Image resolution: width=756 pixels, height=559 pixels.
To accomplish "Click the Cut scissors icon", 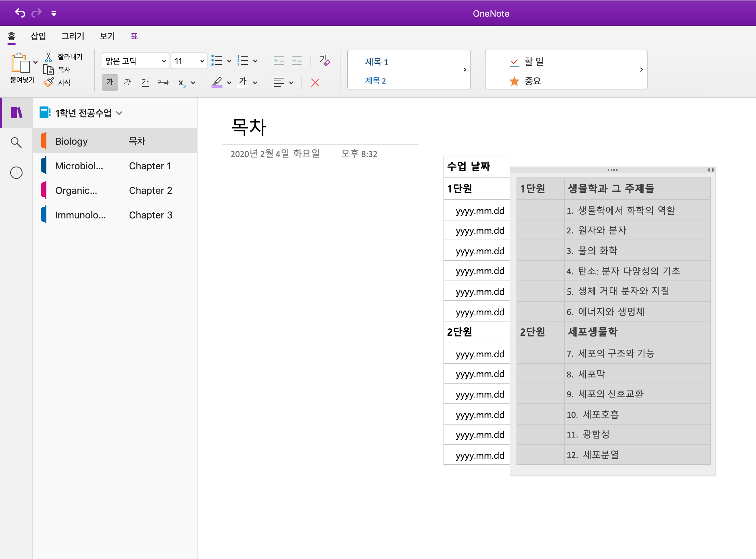I will pyautogui.click(x=48, y=57).
